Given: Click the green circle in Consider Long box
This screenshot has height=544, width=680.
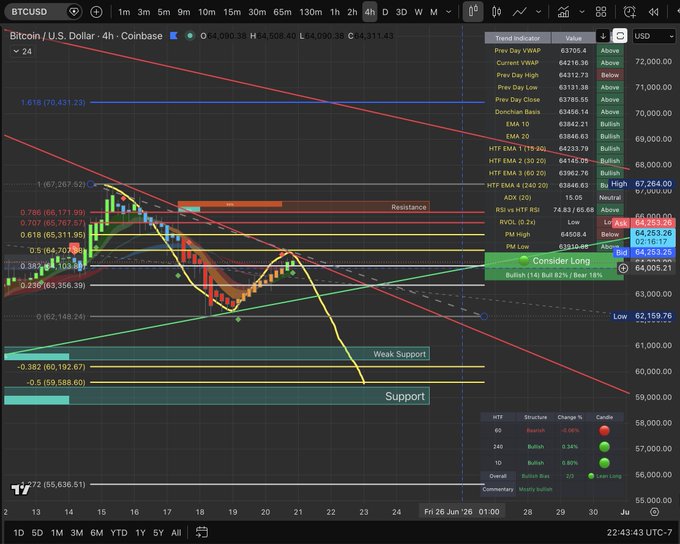Looking at the screenshot, I should [x=523, y=261].
